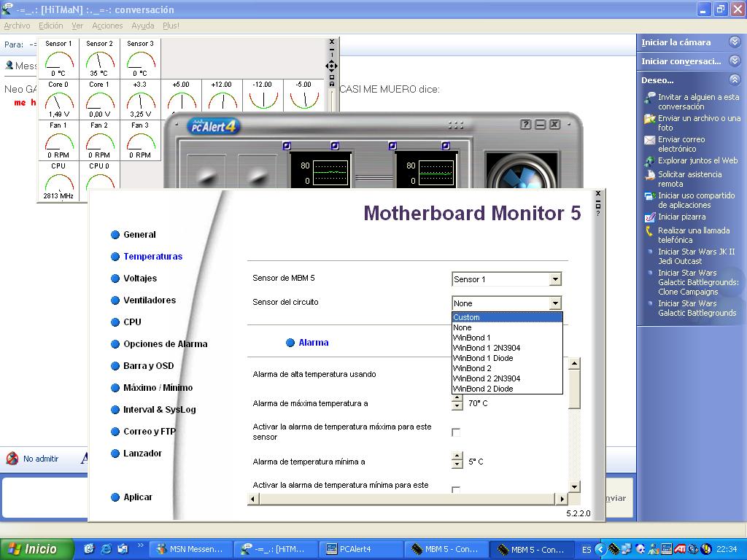Viewport: 747px width, 560px height.
Task: Collapse the Deseo... panel
Action: [x=735, y=80]
